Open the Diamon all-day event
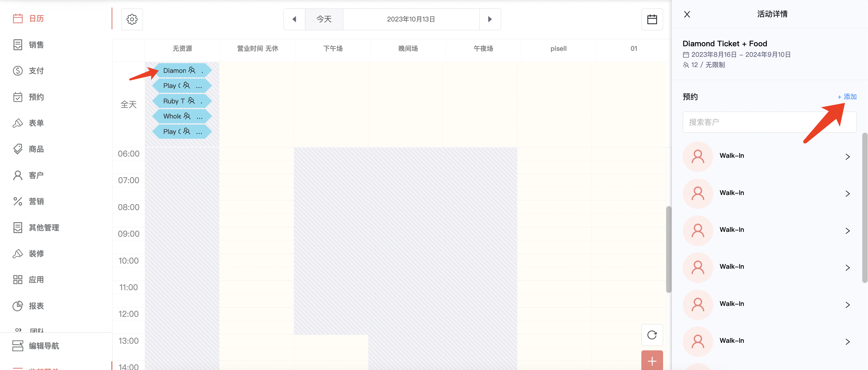 (182, 70)
